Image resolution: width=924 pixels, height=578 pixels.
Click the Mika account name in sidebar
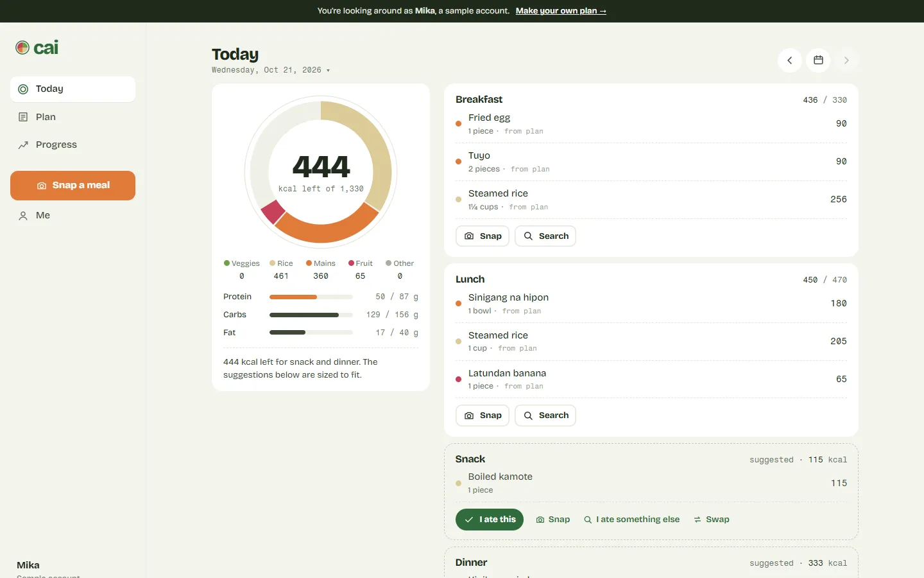pyautogui.click(x=28, y=565)
